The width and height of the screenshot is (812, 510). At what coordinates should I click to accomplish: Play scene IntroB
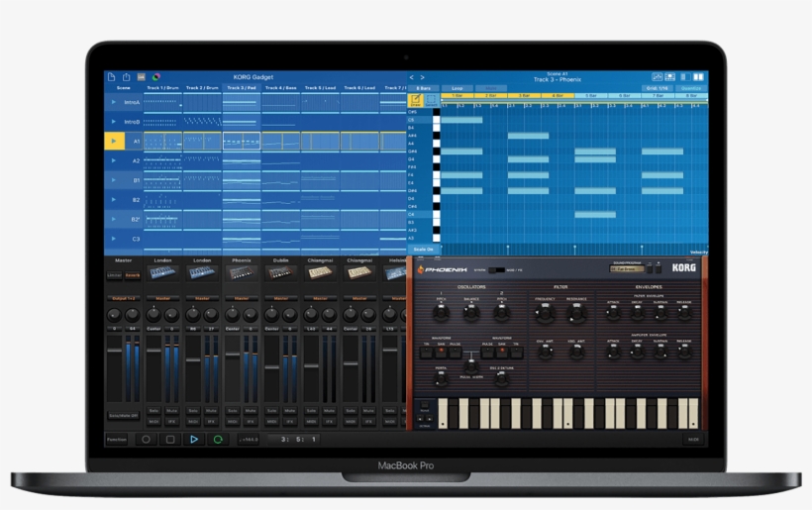(x=114, y=122)
